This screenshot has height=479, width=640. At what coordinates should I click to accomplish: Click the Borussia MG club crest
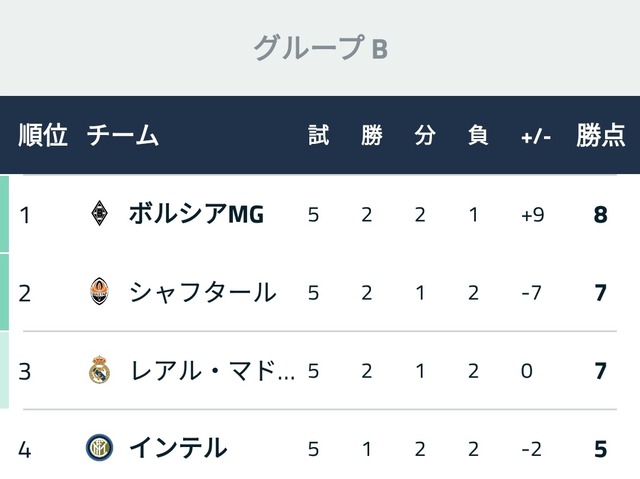tap(98, 214)
